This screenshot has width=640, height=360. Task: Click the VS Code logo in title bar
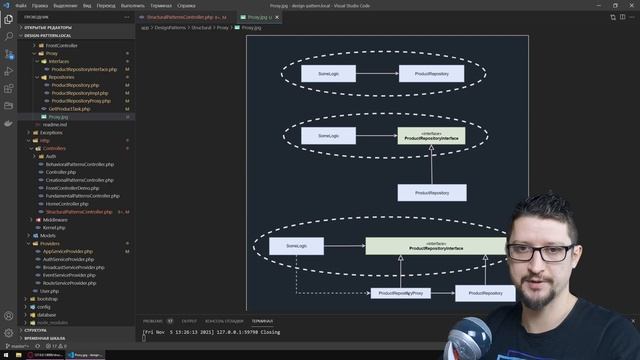click(6, 6)
